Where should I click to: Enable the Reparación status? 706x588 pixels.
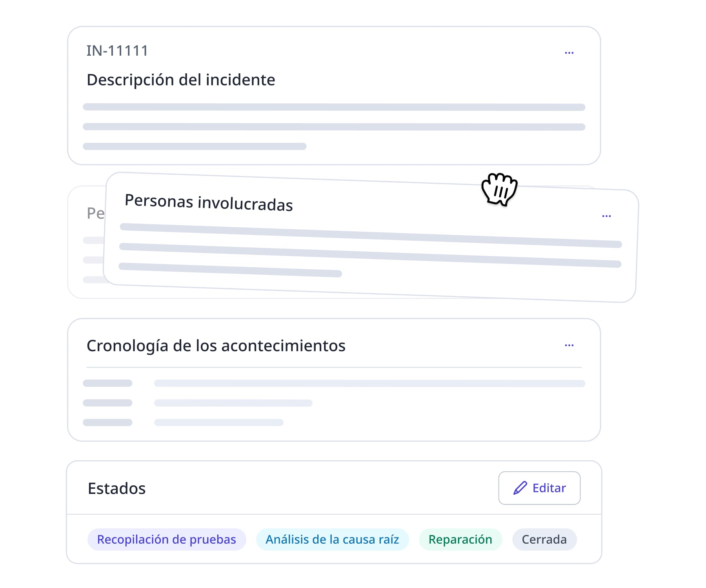[x=460, y=539]
